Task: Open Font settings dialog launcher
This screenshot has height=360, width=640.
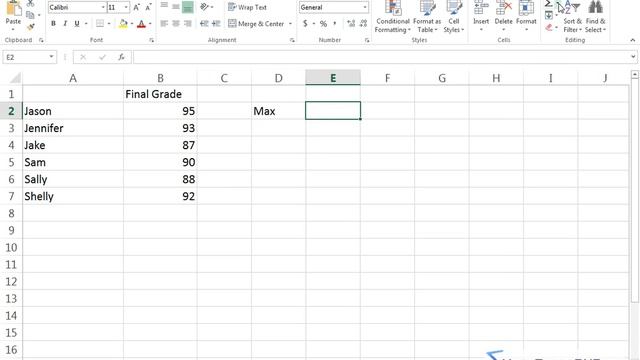Action: pyautogui.click(x=151, y=40)
